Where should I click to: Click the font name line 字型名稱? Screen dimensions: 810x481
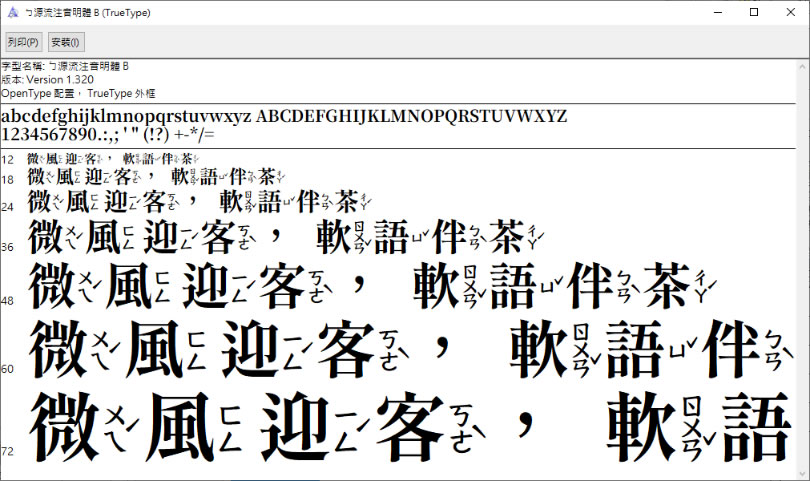coord(65,66)
